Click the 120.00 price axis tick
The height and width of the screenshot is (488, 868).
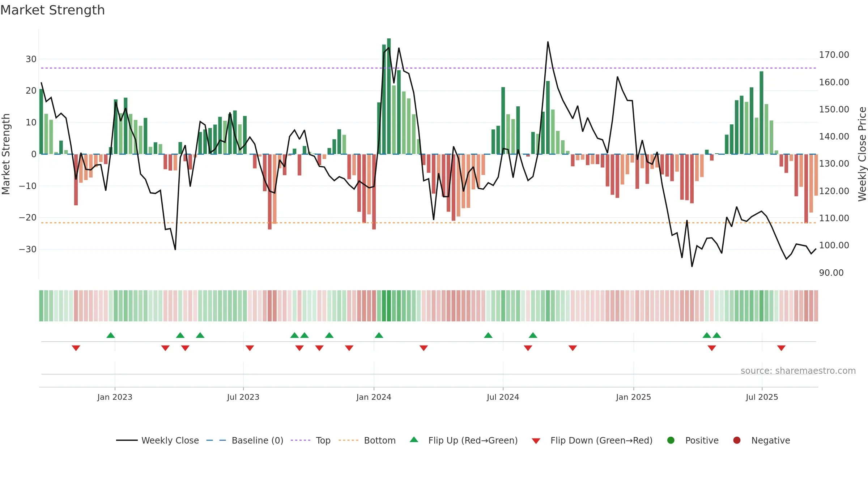[834, 191]
